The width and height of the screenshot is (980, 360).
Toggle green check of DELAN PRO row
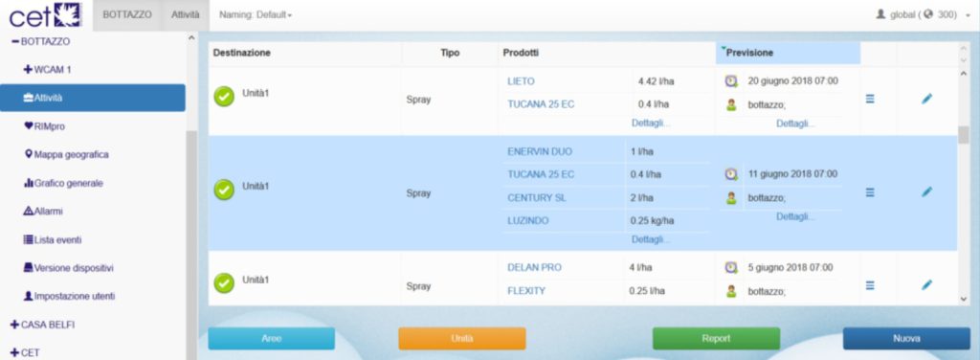point(224,283)
